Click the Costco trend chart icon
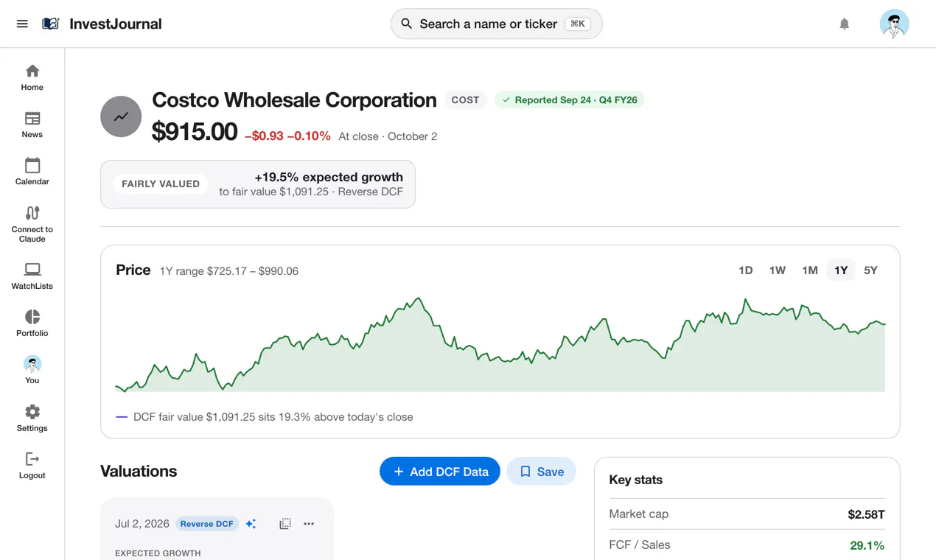The image size is (936, 560). click(x=121, y=116)
